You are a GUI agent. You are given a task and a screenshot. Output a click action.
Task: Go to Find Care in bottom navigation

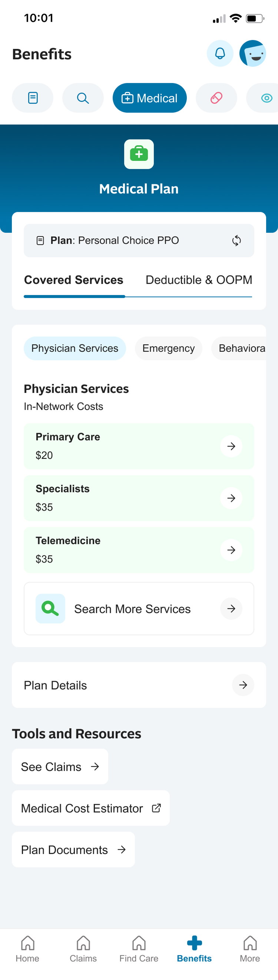coord(139,949)
